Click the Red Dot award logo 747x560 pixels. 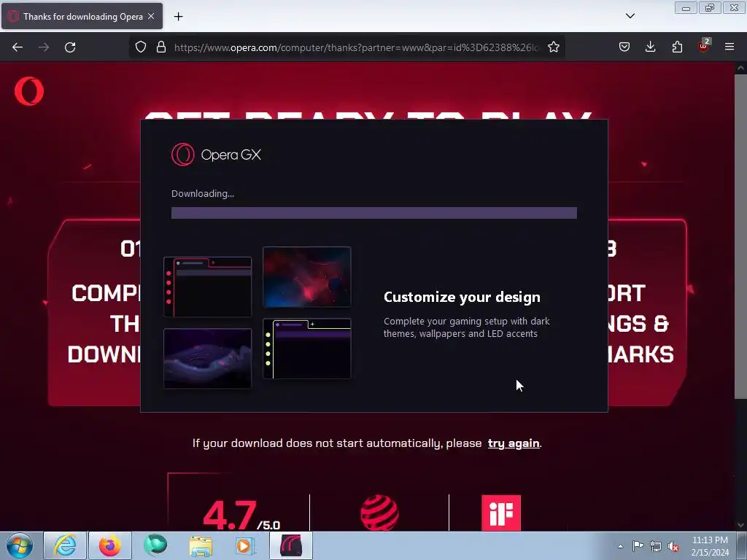point(379,513)
